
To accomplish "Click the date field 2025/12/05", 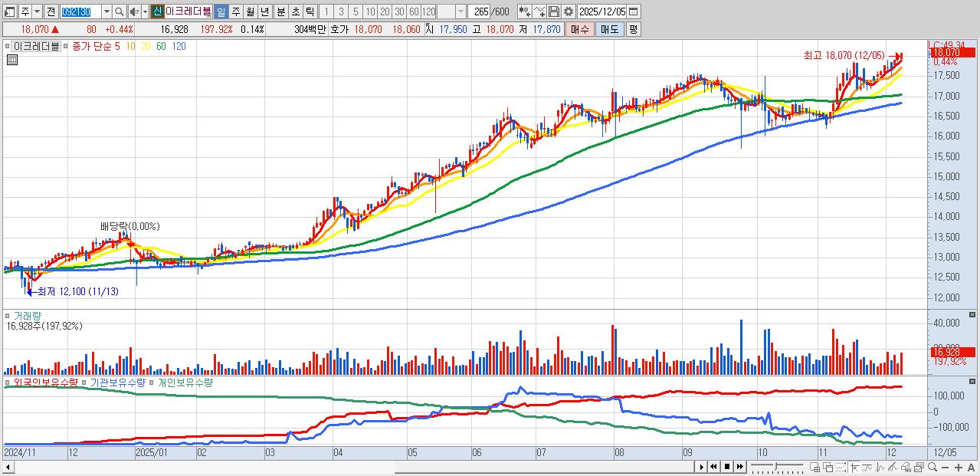I will click(x=602, y=11).
